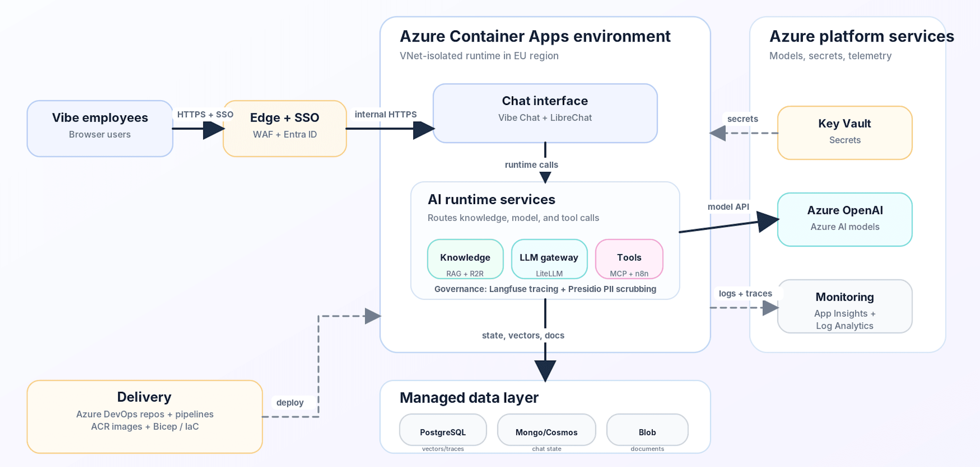Select the Blob data store
Viewport: 980px width, 467px height.
click(647, 430)
